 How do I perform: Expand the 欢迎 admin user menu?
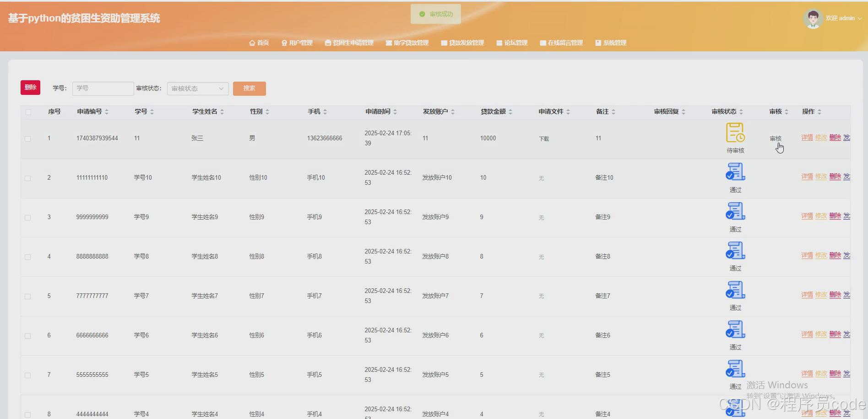(x=844, y=18)
